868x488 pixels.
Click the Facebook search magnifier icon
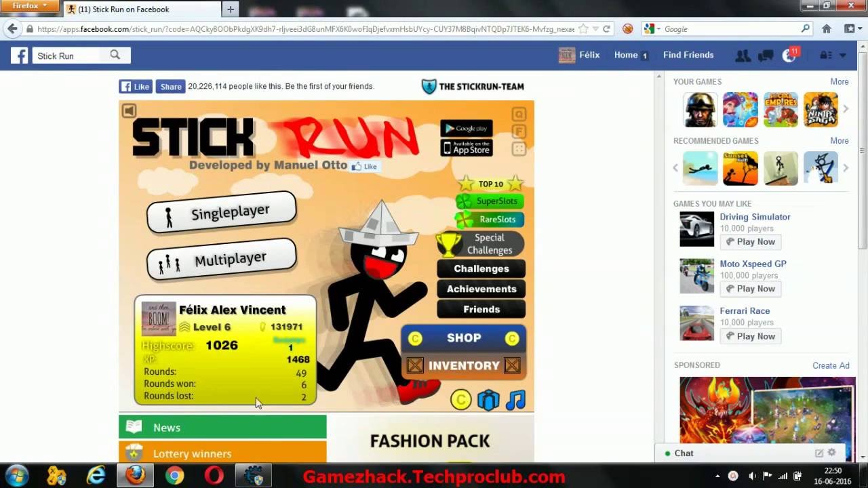(x=115, y=55)
